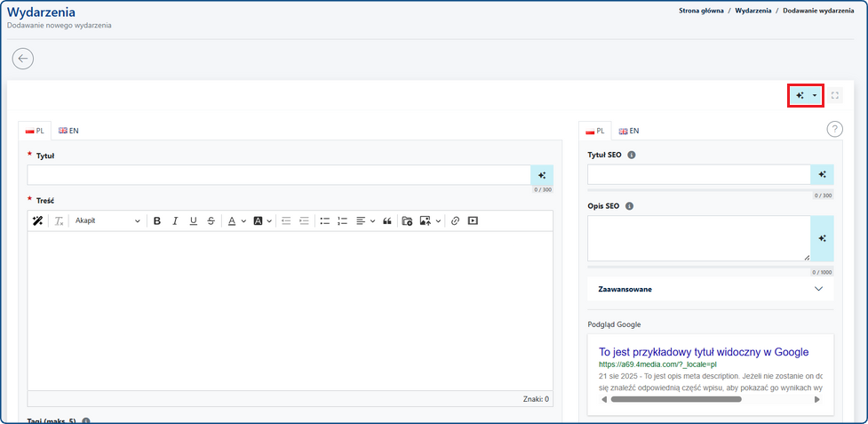The height and width of the screenshot is (424, 868).
Task: Expand the Zaawansowane section
Action: tap(818, 289)
